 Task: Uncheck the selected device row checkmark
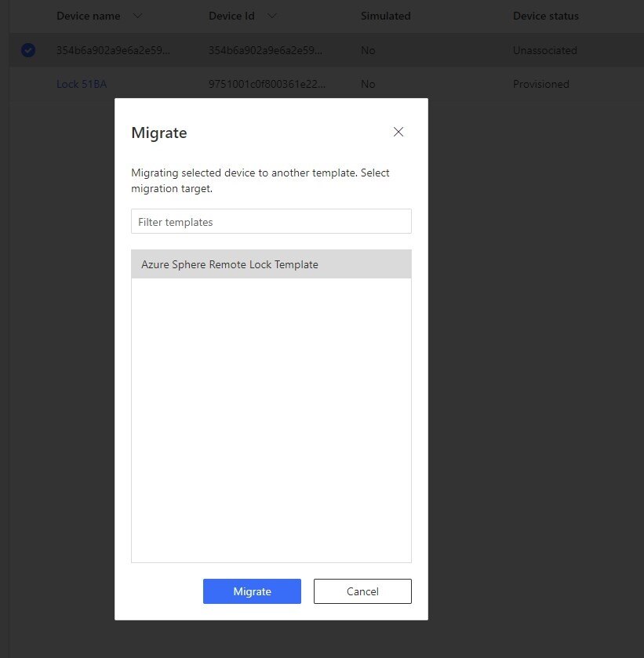coord(28,50)
